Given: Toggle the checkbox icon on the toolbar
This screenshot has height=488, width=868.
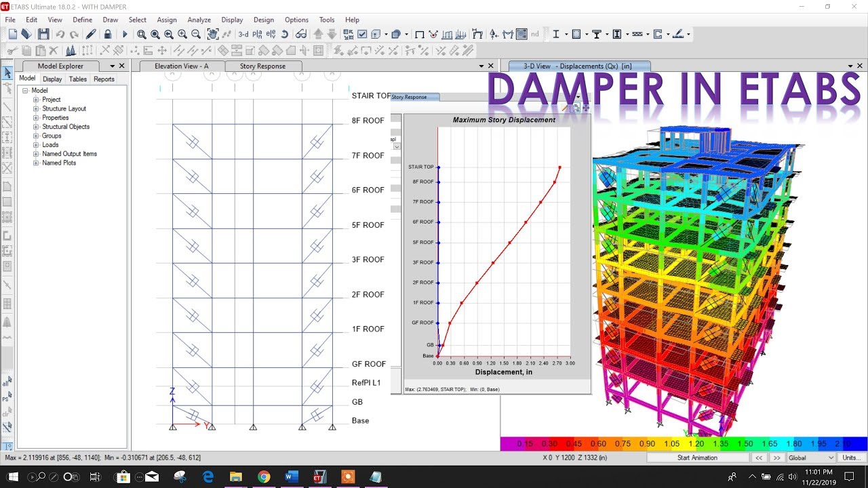Looking at the screenshot, I should [361, 34].
